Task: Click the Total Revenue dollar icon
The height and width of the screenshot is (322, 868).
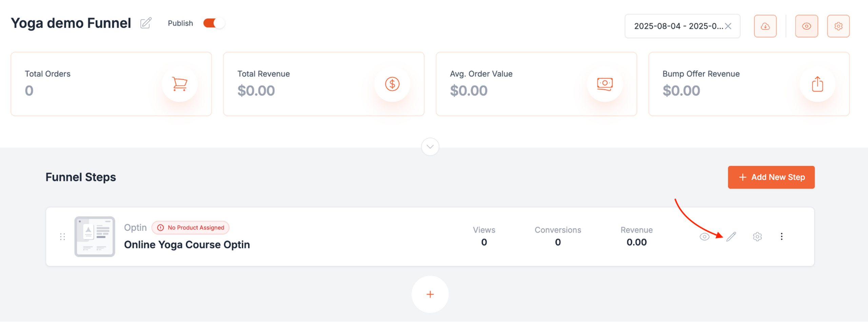Action: pyautogui.click(x=392, y=84)
